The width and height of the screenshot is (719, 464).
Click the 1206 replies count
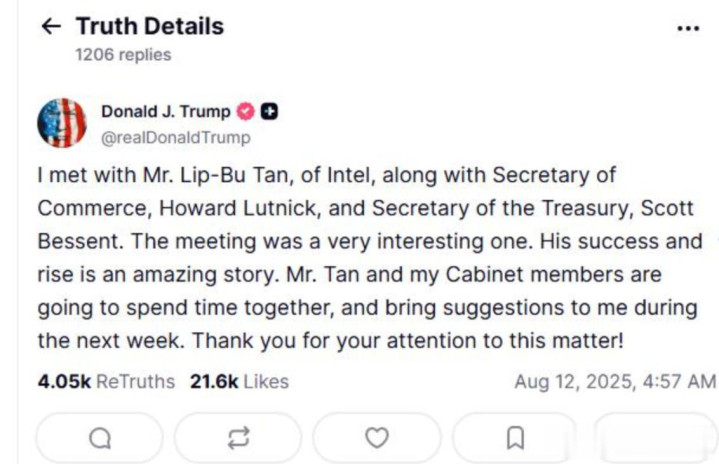pos(123,55)
